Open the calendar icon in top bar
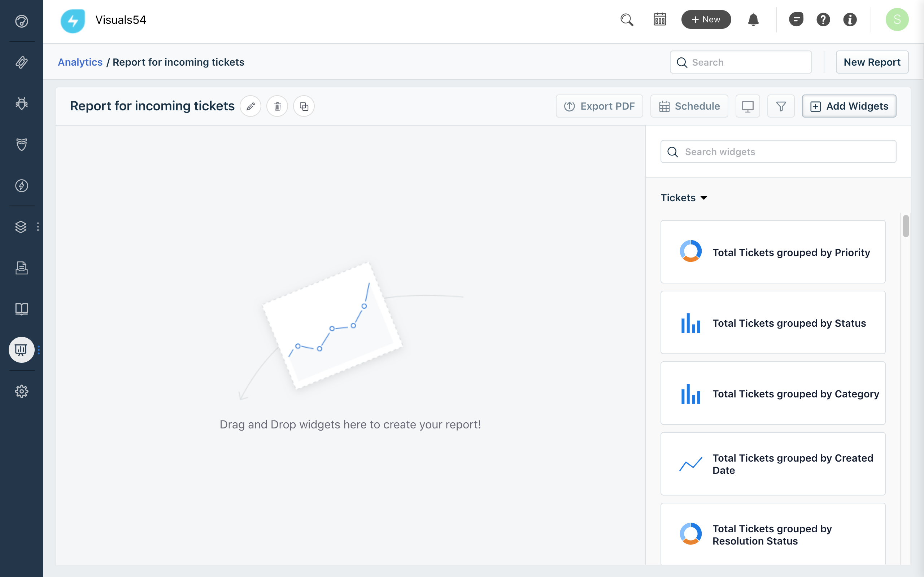This screenshot has height=577, width=924. (x=660, y=19)
